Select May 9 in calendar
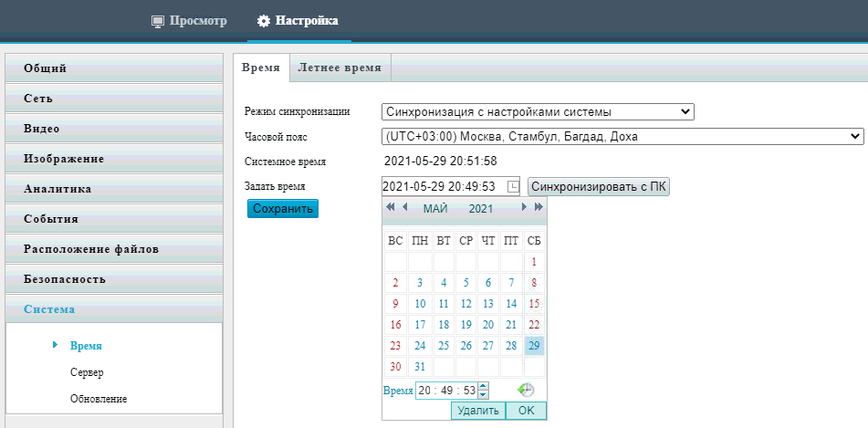Image resolution: width=868 pixels, height=428 pixels. pos(395,304)
